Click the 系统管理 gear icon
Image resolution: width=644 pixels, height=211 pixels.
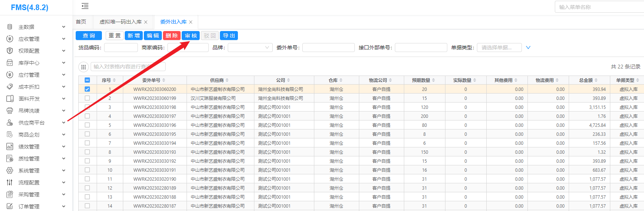click(x=10, y=171)
